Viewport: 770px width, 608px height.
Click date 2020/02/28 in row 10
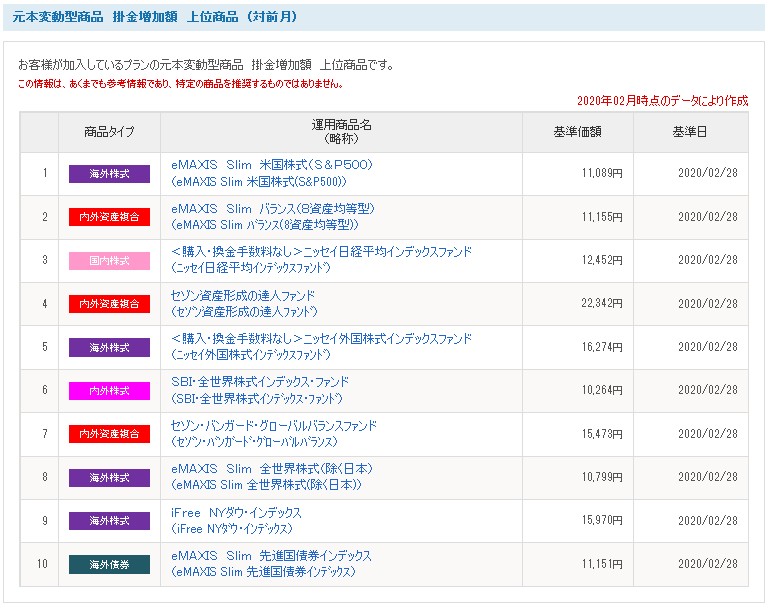coord(708,564)
